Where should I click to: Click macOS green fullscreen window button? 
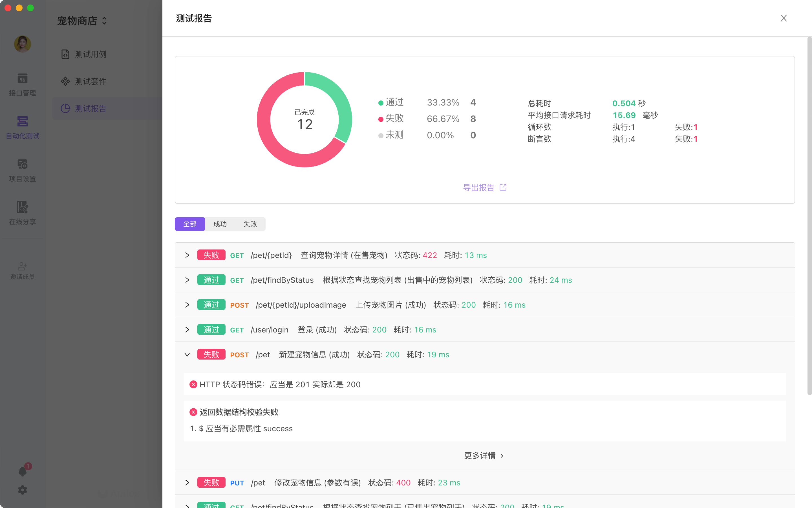[30, 8]
